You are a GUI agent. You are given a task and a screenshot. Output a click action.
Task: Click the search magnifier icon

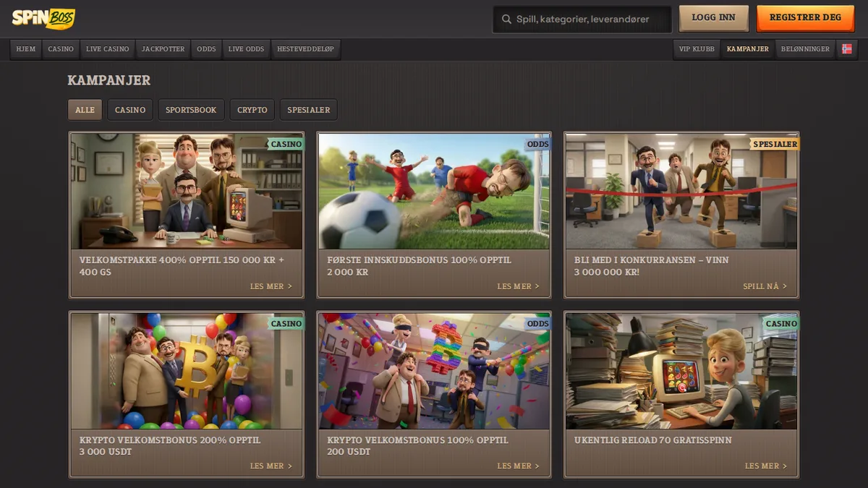click(506, 19)
